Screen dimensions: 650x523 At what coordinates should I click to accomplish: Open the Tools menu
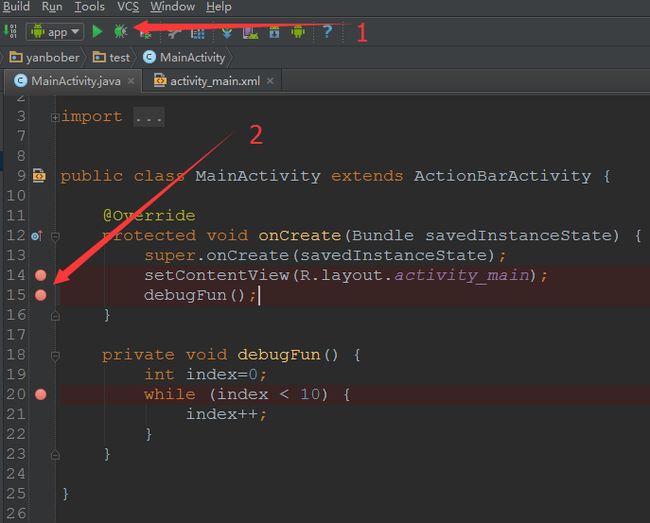(89, 7)
